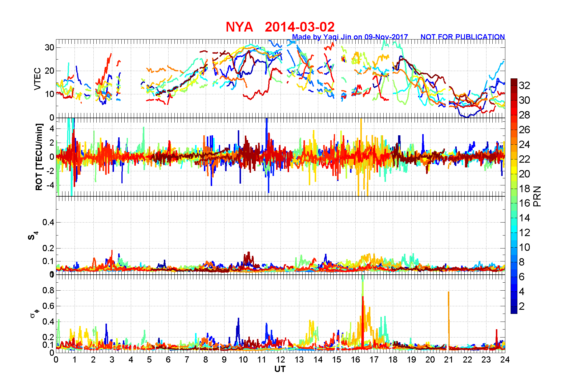Click the 'Made by Yaqi Jin on 09-Nov-2017' text

point(350,37)
